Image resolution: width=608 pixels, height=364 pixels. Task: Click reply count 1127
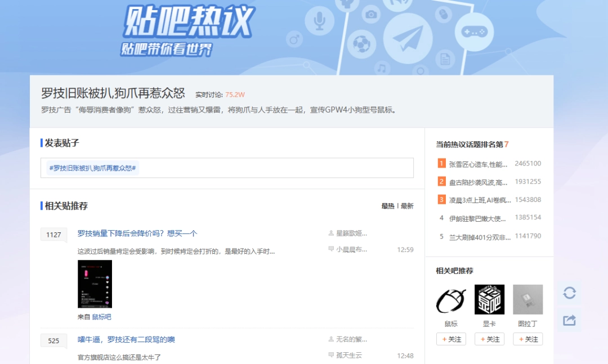click(x=53, y=235)
